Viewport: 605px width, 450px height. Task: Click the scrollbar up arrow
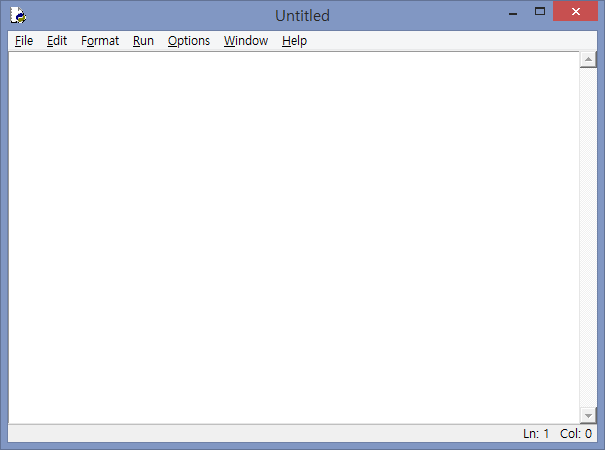(588, 59)
